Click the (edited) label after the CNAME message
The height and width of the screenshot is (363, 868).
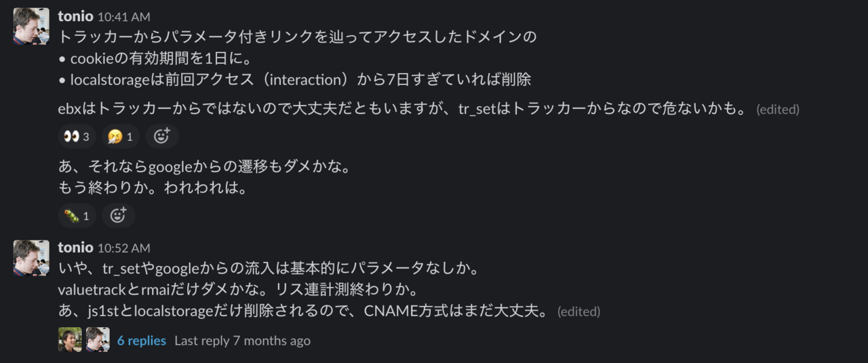(x=578, y=312)
